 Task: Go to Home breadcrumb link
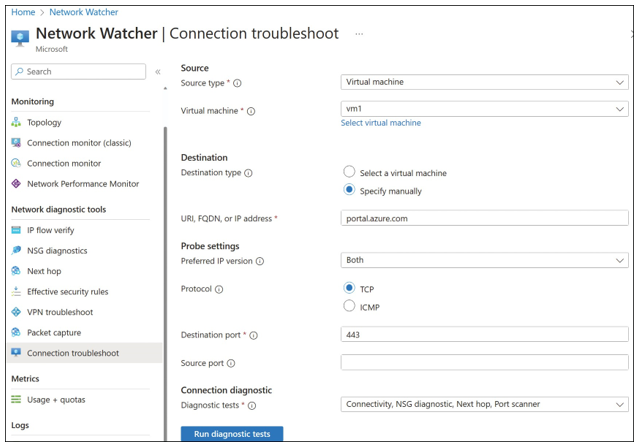pos(23,12)
